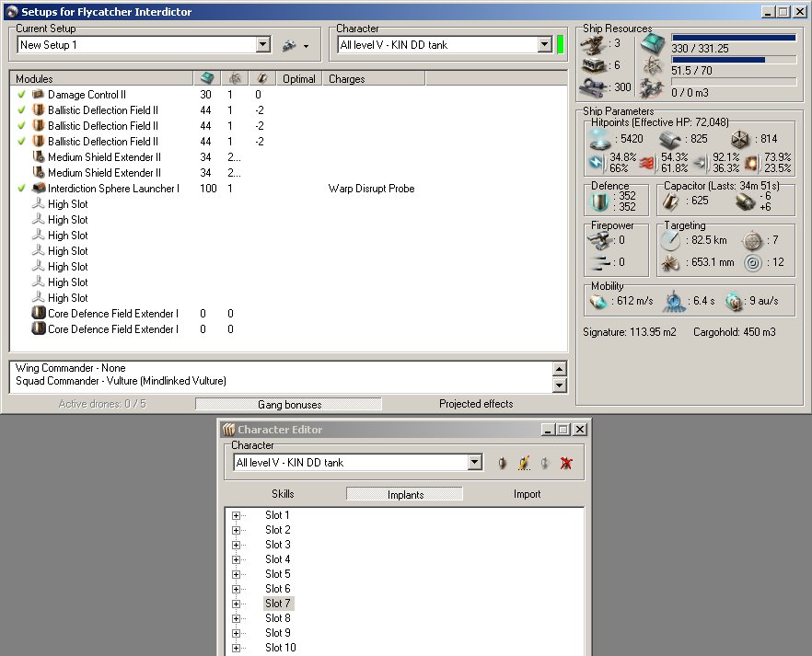The image size is (812, 656).
Task: Click the powergrid usage progress bar
Action: coord(733,60)
